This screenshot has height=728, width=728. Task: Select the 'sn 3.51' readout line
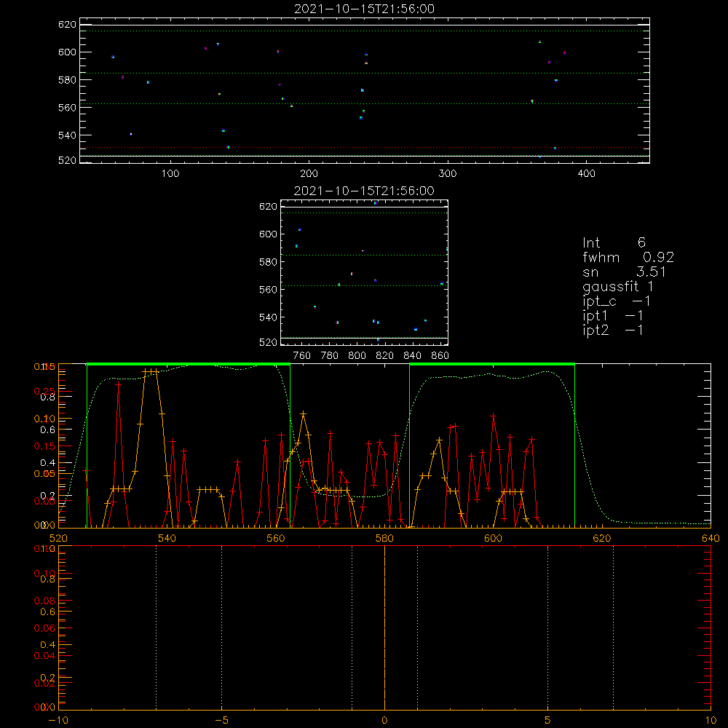[624, 272]
